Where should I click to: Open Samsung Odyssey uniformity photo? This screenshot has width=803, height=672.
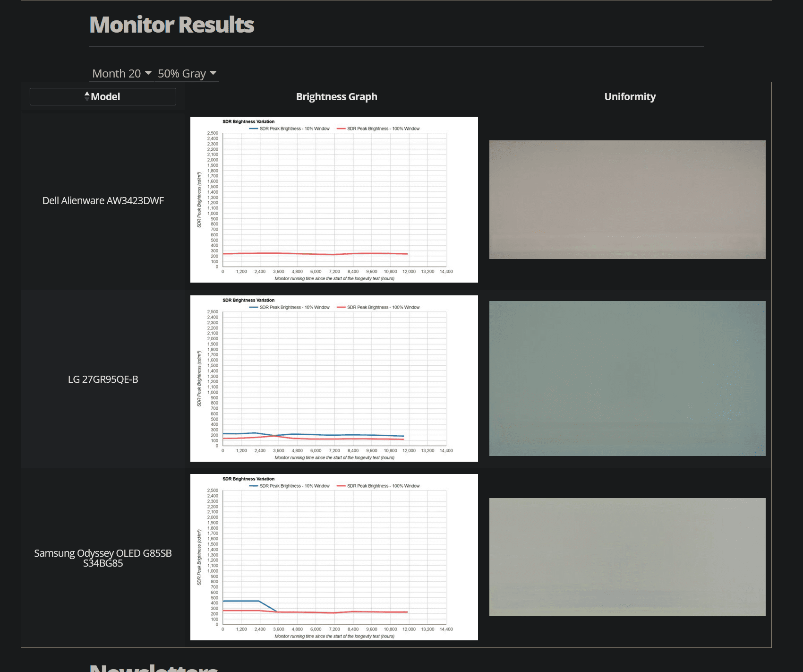[627, 557]
